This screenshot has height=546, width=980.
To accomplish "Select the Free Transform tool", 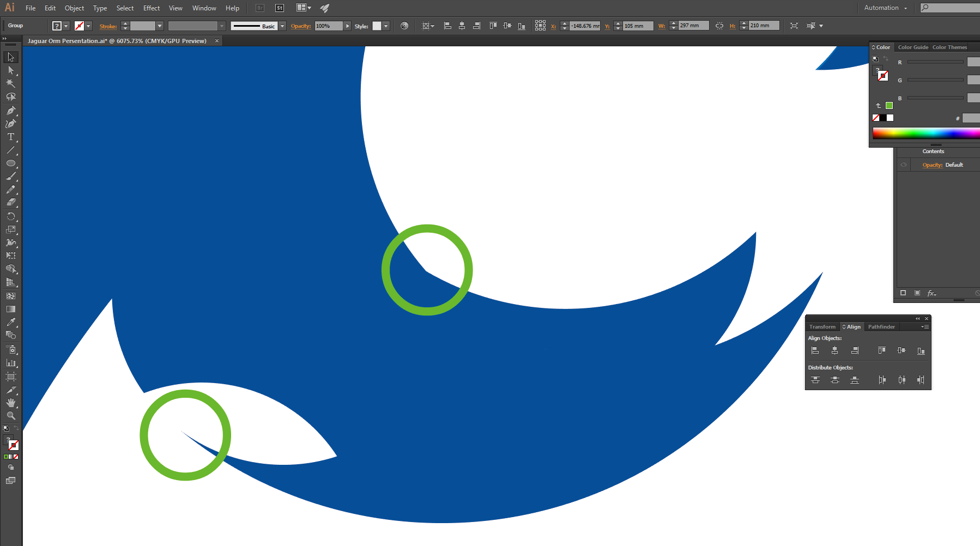I will (11, 256).
